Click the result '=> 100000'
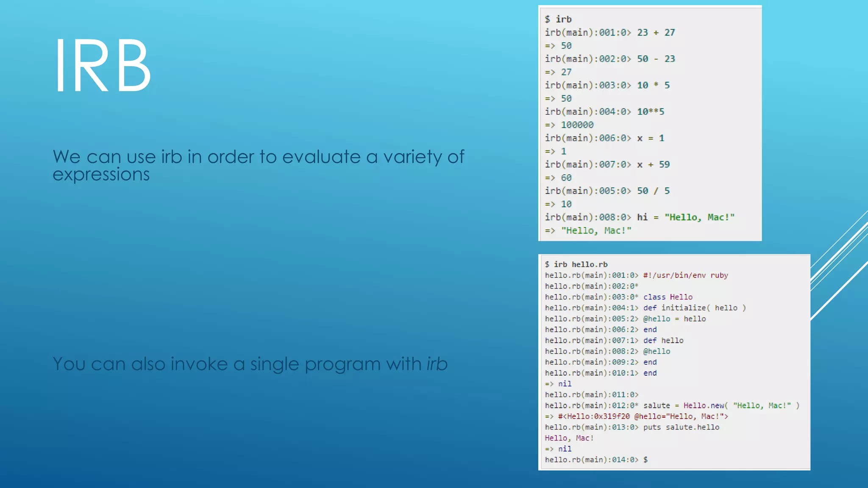Image resolution: width=868 pixels, height=488 pixels. pos(569,125)
